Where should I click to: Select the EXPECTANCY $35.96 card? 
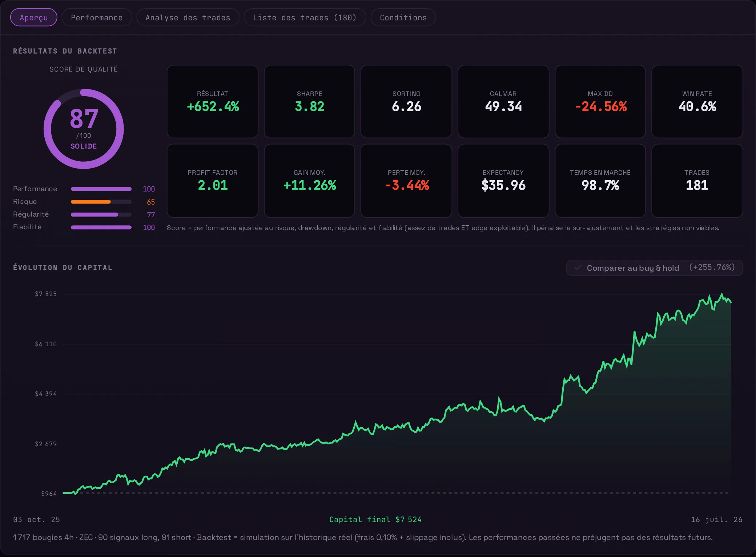(x=503, y=181)
